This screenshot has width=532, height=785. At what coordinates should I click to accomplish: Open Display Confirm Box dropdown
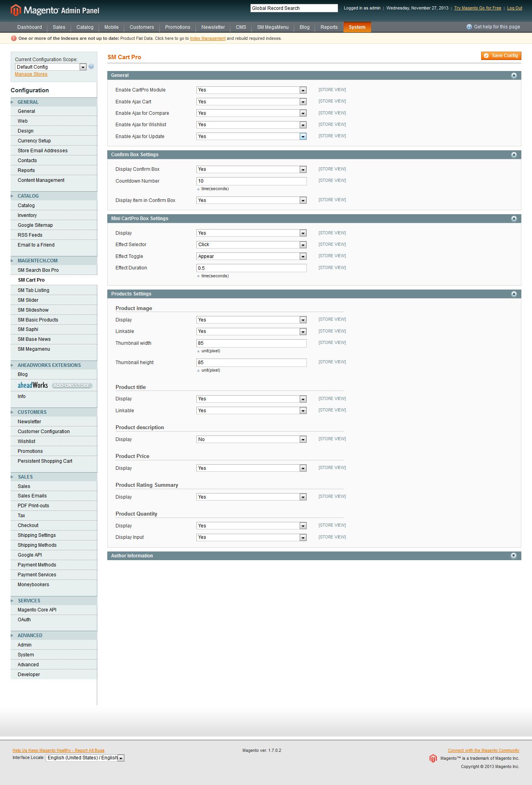[251, 169]
